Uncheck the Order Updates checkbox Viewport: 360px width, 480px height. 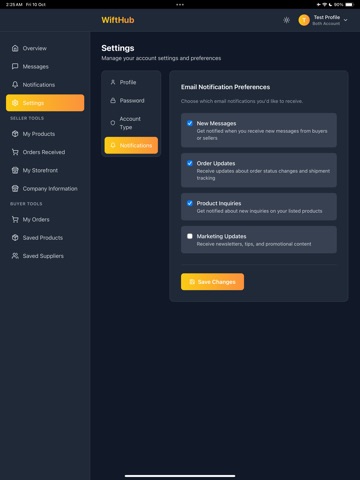tap(190, 163)
